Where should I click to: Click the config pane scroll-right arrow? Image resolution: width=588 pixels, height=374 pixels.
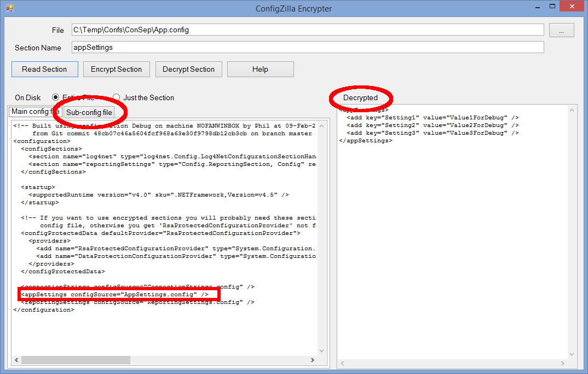coord(313,360)
